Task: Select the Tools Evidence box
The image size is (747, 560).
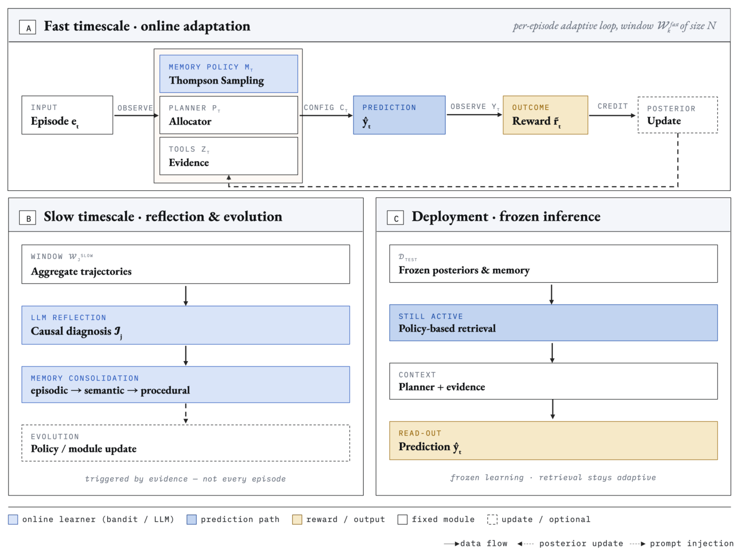Action: pyautogui.click(x=229, y=156)
